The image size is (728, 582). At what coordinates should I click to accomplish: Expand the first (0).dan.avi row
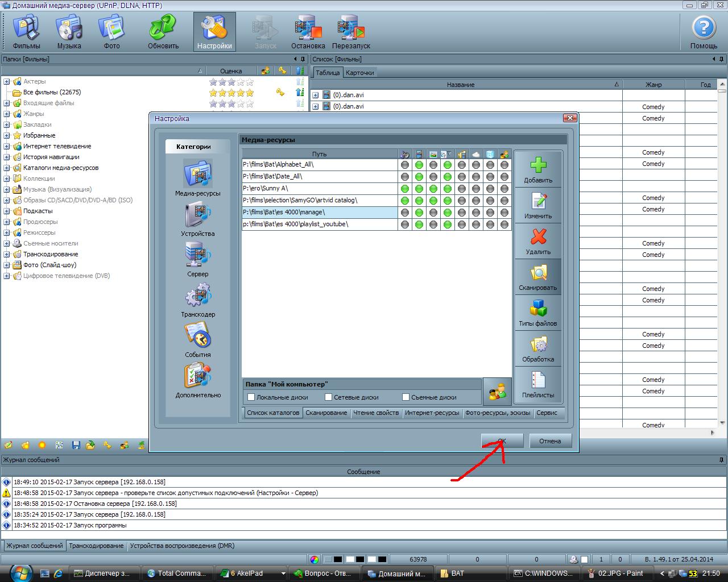point(315,95)
